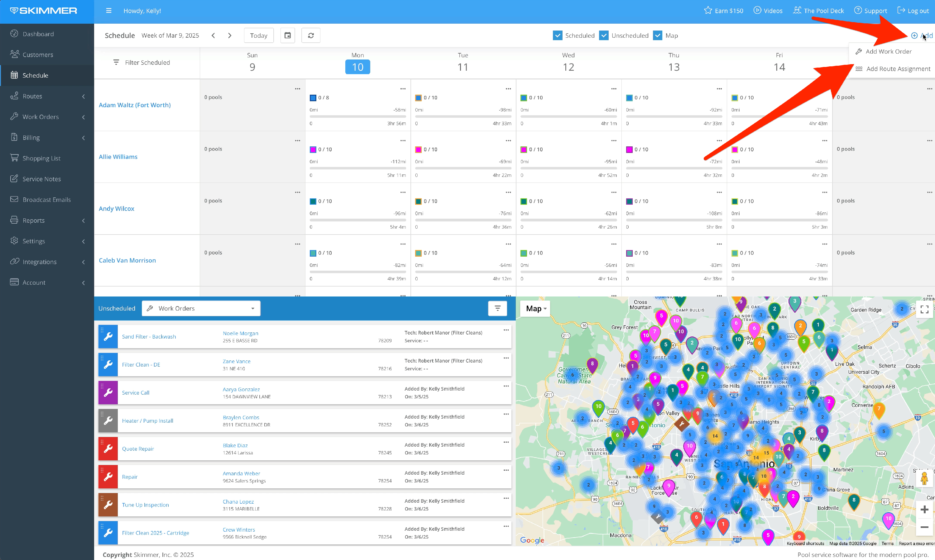Uncheck the Scheduled checkbox
Viewport: 935px width, 560px height.
[x=557, y=36]
